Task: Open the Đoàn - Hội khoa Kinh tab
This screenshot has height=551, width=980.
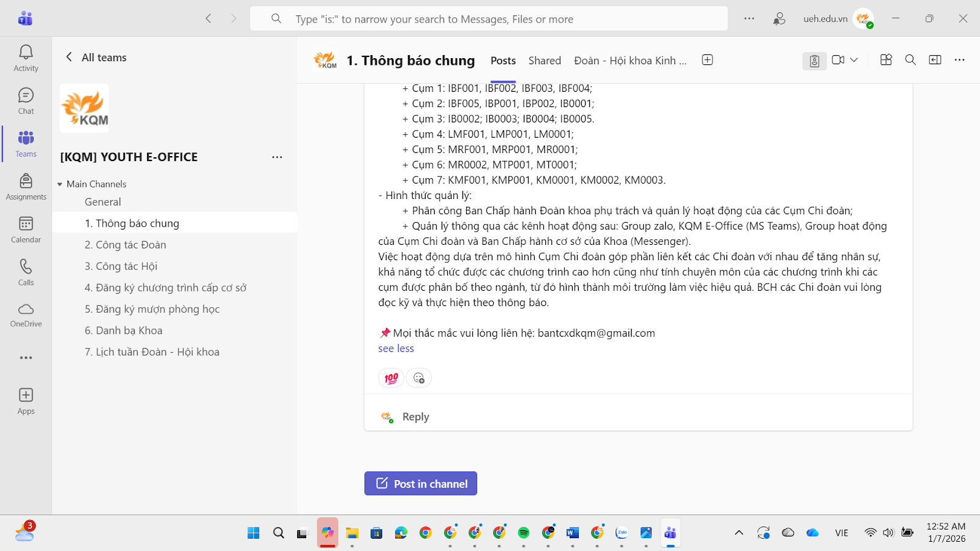Action: (630, 61)
